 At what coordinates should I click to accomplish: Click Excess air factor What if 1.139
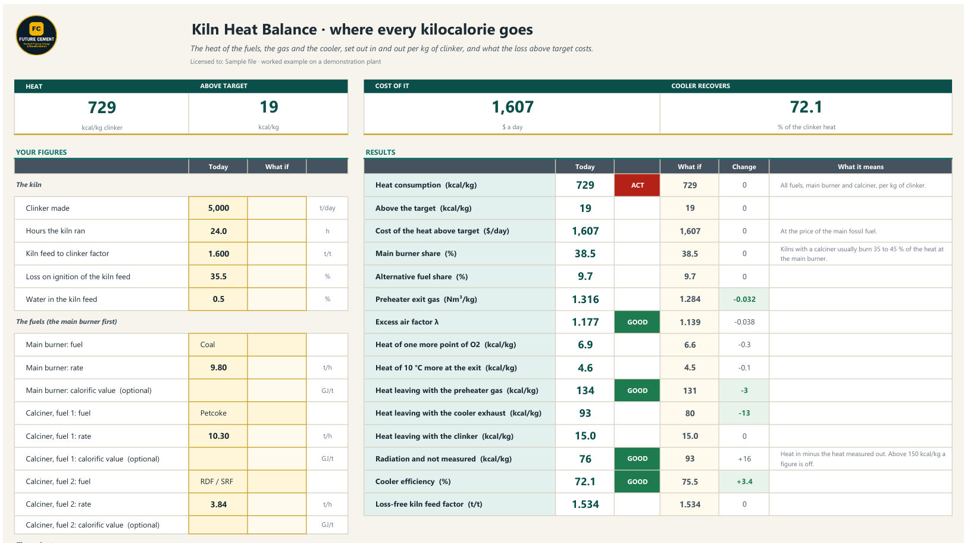(690, 322)
